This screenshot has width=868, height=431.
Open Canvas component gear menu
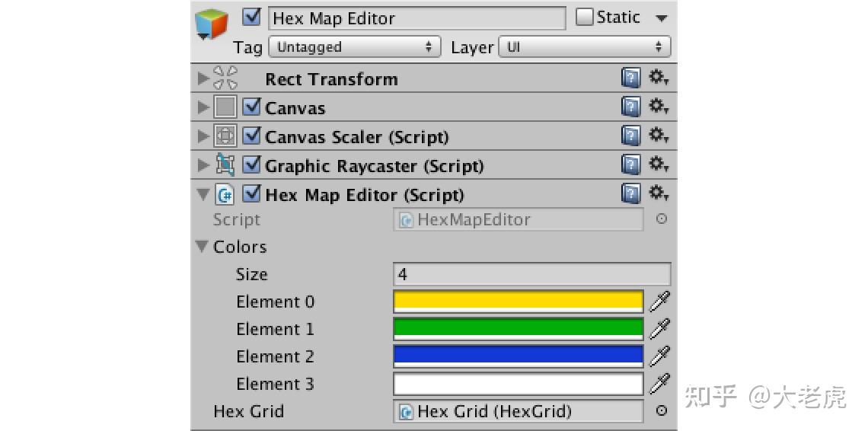tap(659, 107)
